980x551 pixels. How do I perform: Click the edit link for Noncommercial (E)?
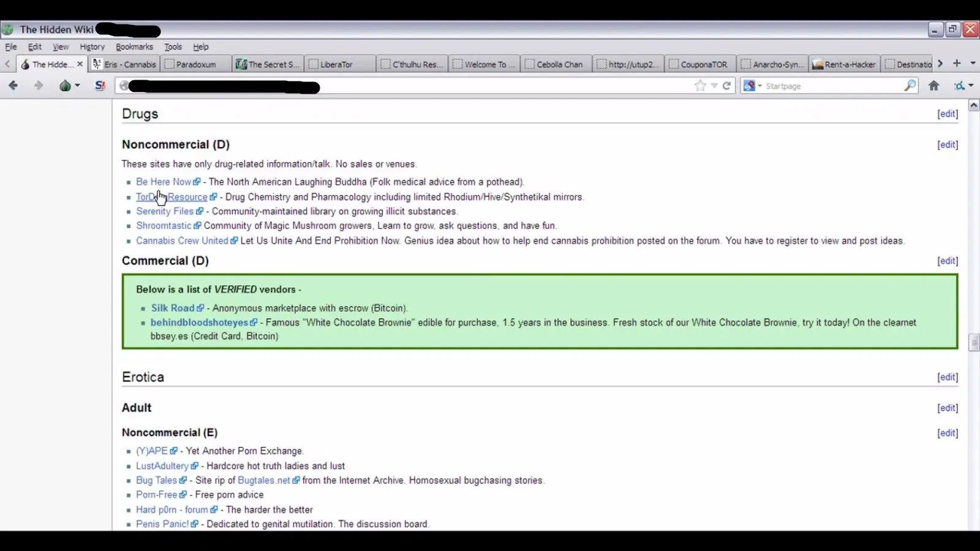coord(948,433)
